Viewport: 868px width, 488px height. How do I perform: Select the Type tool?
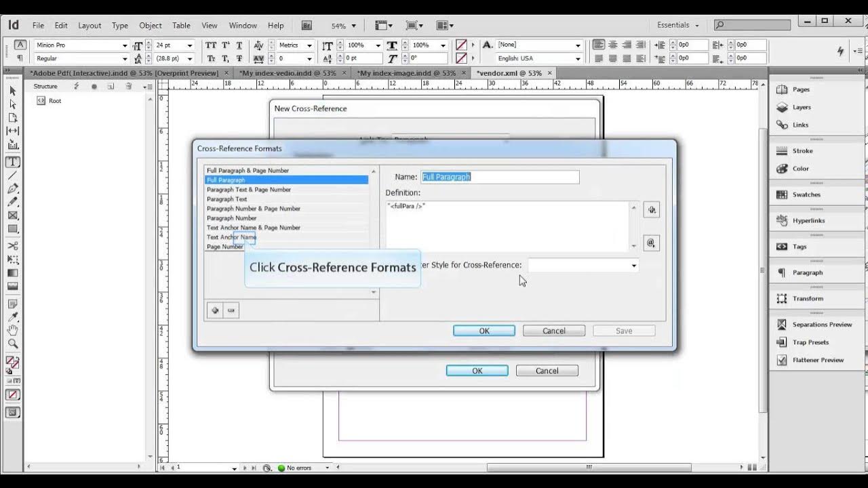pos(12,162)
